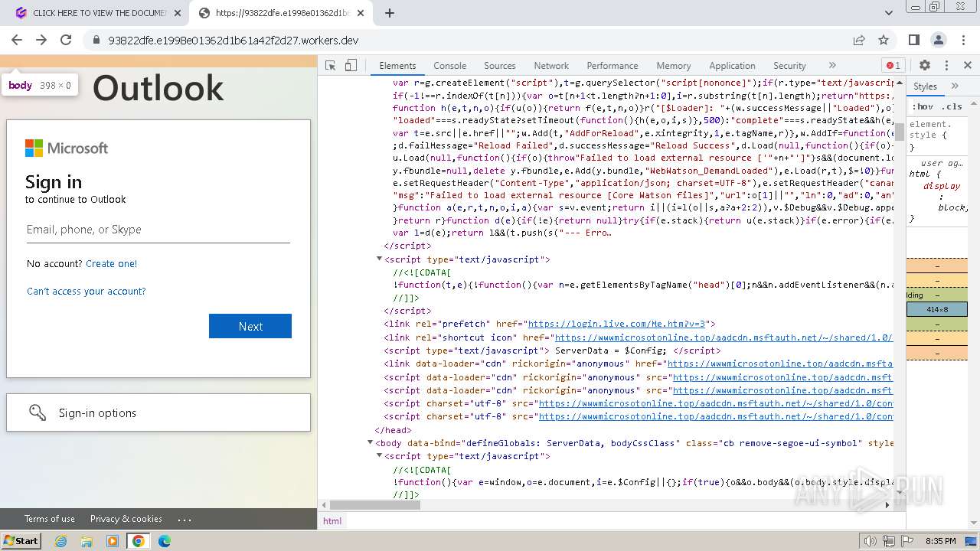The height and width of the screenshot is (551, 980).
Task: Open the Security tab
Action: point(789,66)
